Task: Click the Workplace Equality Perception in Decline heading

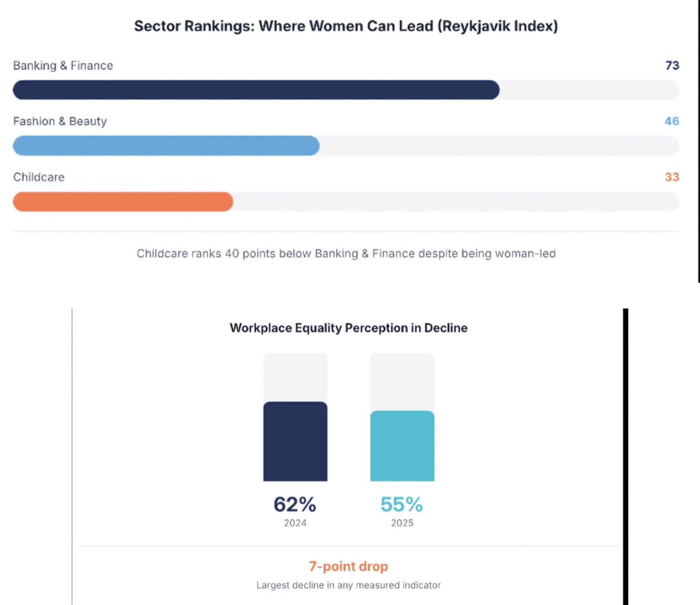Action: pyautogui.click(x=349, y=328)
